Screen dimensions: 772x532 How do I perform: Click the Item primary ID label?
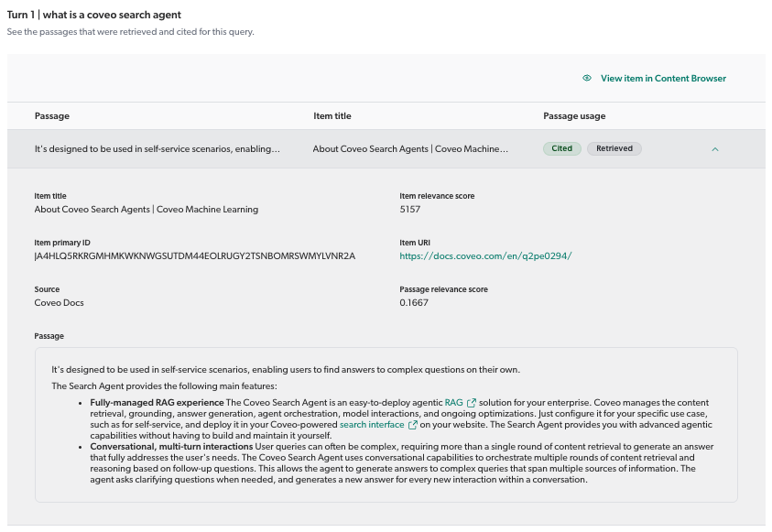coord(62,243)
